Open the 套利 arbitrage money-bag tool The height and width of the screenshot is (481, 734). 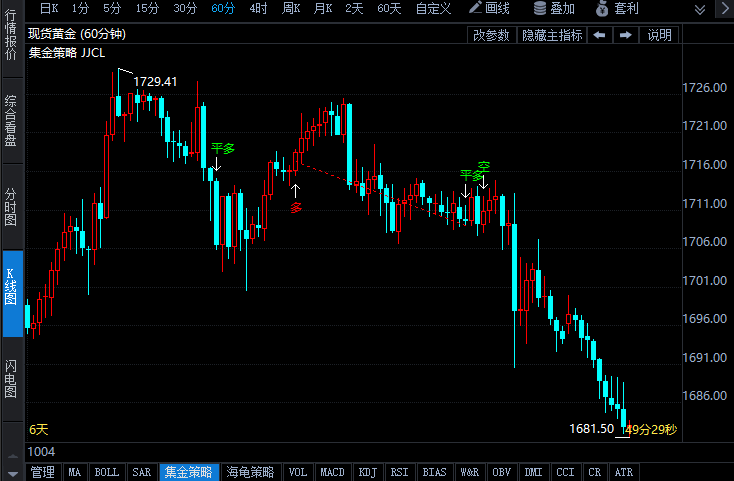tap(617, 8)
